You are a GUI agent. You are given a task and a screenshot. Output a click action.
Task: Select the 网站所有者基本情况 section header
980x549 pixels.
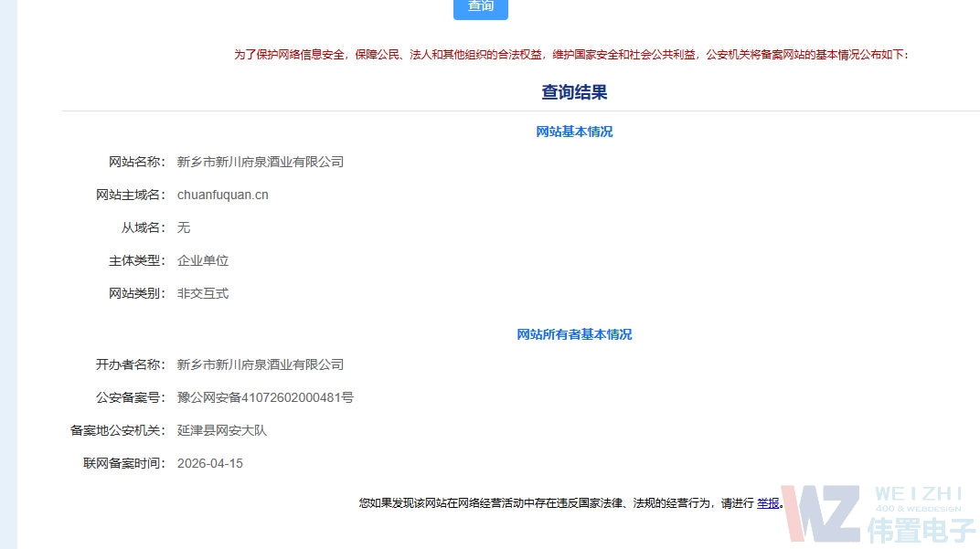click(x=574, y=334)
